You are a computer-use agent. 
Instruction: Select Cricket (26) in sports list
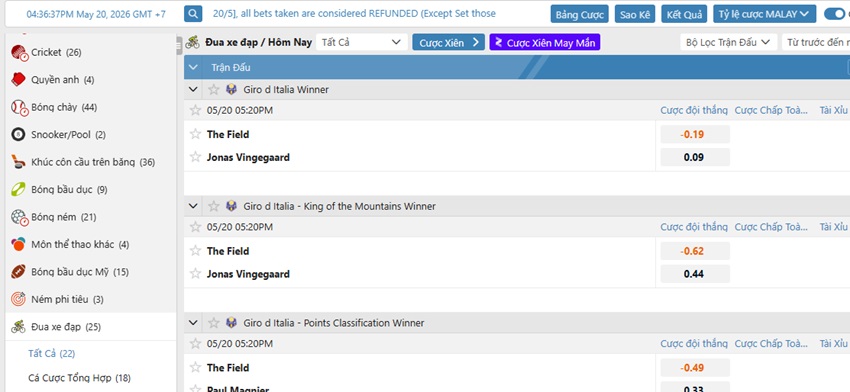[91, 53]
